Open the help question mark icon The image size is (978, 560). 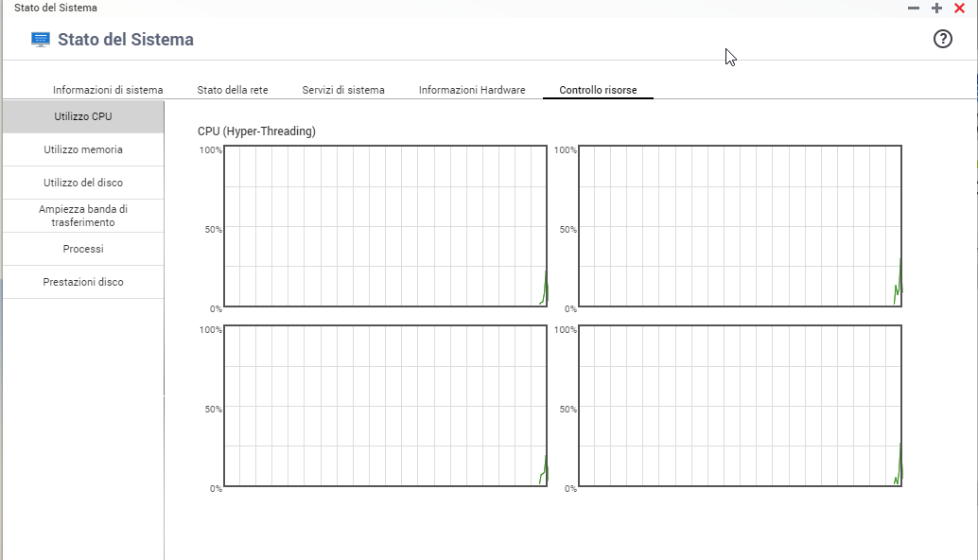942,39
